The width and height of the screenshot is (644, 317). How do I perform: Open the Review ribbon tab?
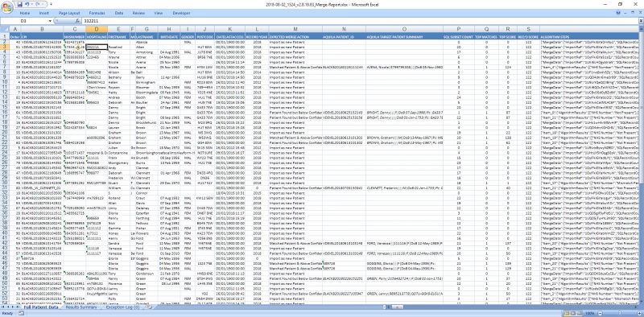click(x=138, y=13)
